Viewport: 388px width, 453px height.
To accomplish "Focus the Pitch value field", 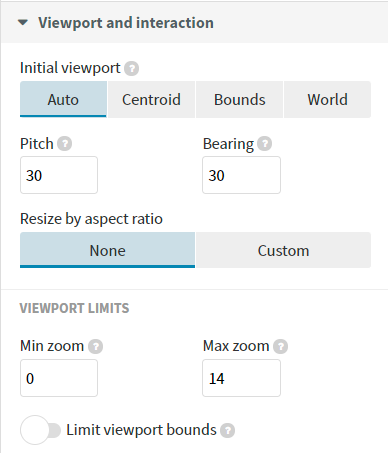I will coord(59,175).
